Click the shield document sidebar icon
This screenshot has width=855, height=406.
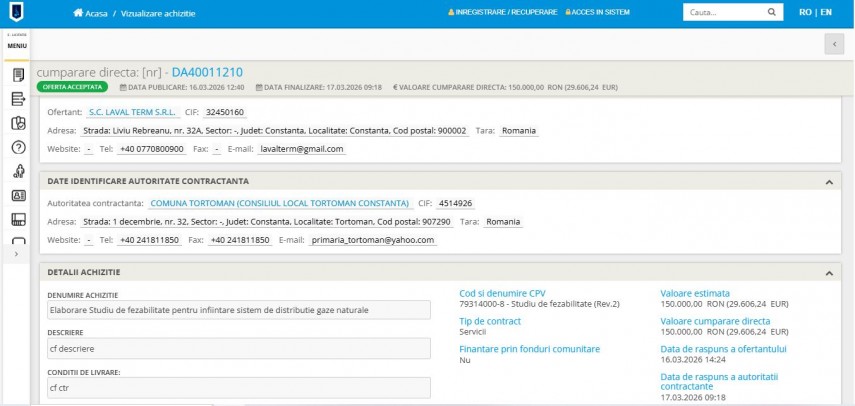click(x=17, y=123)
